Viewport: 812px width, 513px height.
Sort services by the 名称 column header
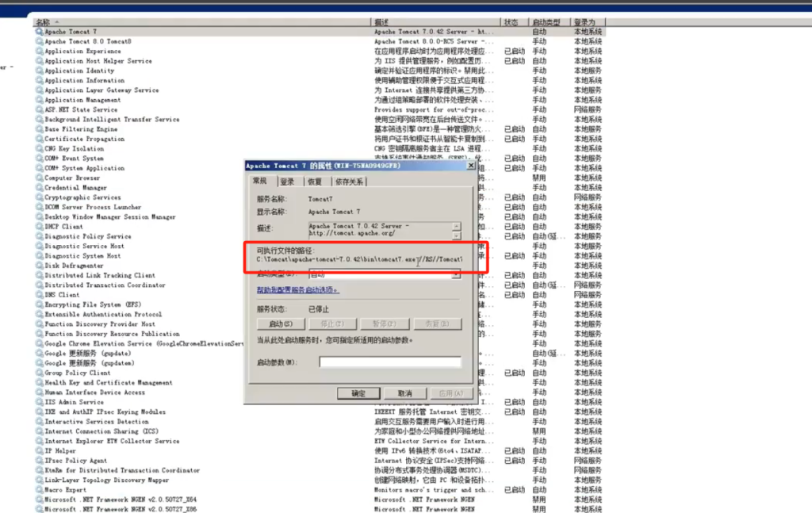pos(202,22)
